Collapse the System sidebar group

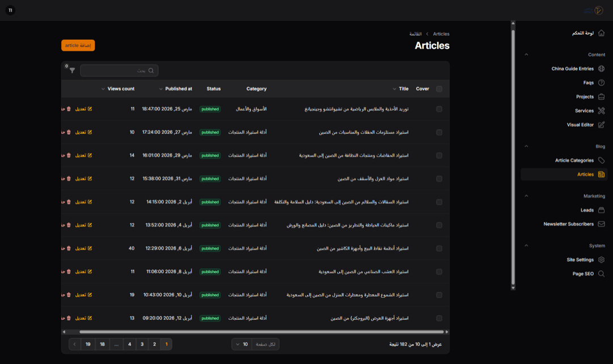pyautogui.click(x=526, y=246)
